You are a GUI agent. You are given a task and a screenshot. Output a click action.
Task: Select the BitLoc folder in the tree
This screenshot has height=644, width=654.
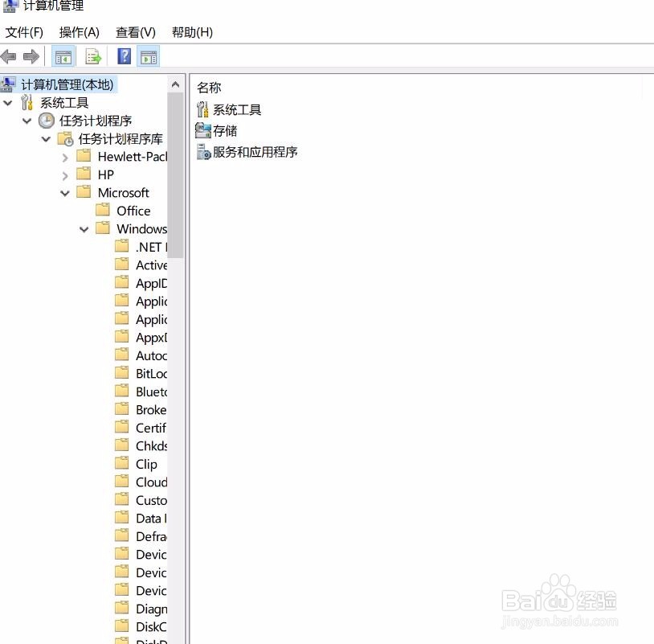point(149,373)
